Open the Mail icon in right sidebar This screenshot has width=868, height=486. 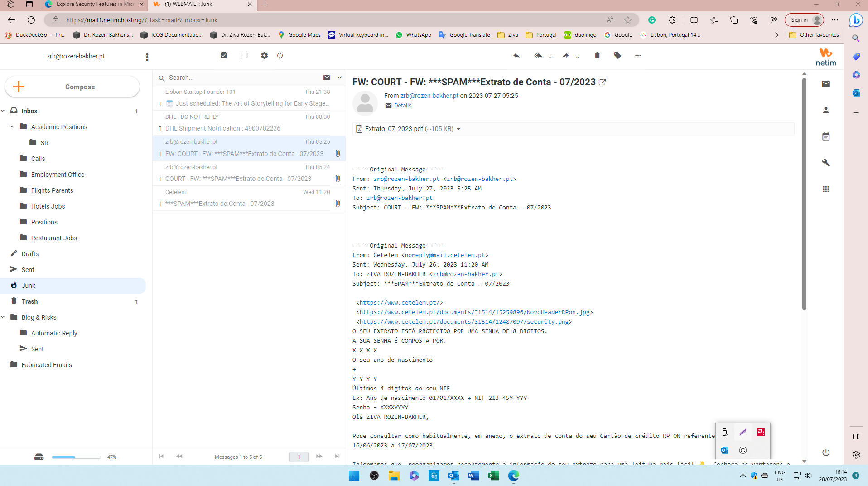pos(826,84)
